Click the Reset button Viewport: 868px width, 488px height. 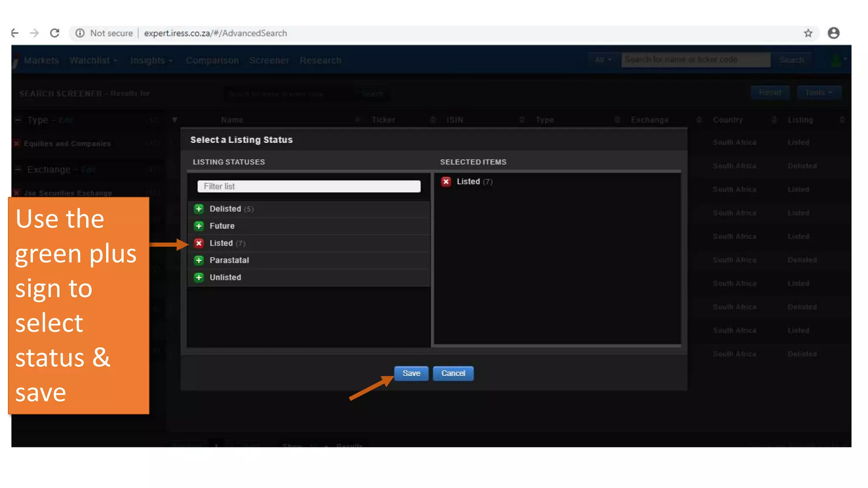click(x=770, y=93)
